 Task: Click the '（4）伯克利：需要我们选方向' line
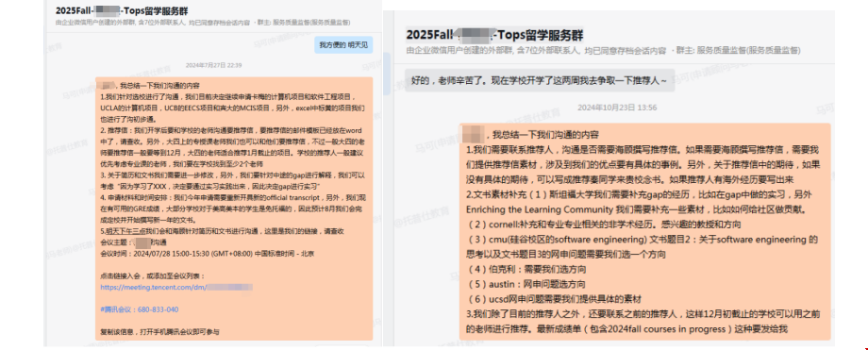click(526, 270)
